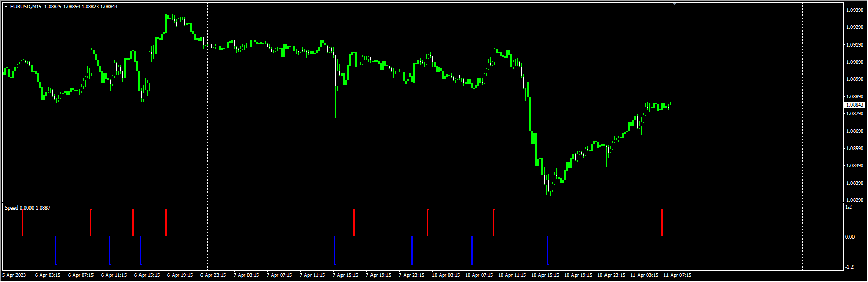Click the 10 Apr 23:15 time label
Screen dimensions: 868x282
611,275
